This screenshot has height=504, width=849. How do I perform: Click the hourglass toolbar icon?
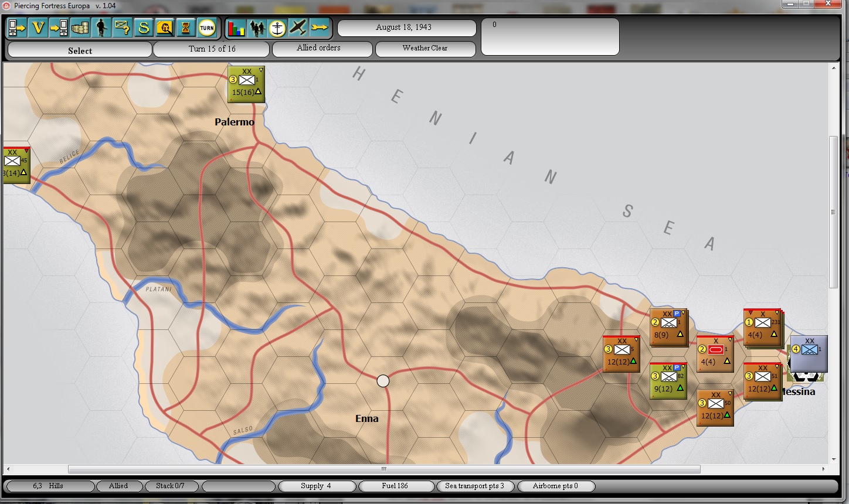click(x=186, y=28)
